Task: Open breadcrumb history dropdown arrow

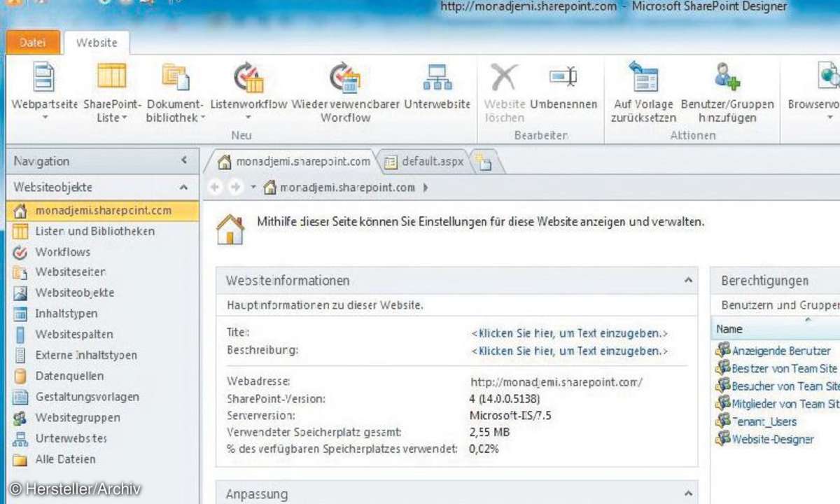Action: click(253, 188)
